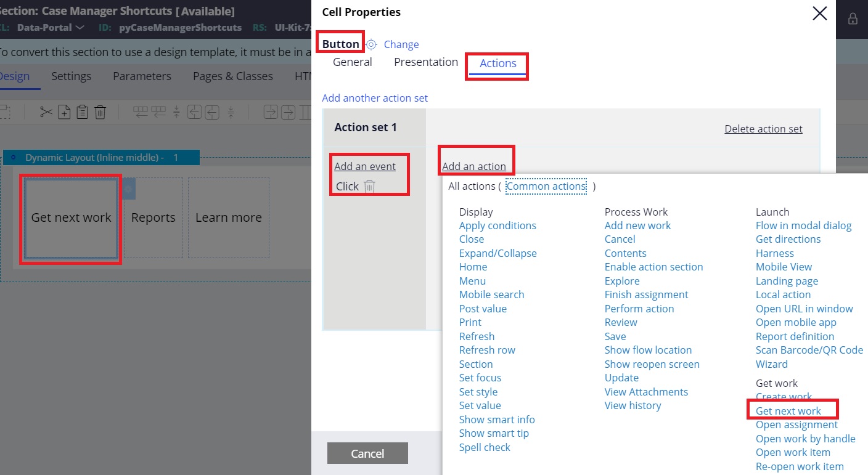Switch to the Settings tab
This screenshot has height=475, width=868.
pyautogui.click(x=71, y=76)
